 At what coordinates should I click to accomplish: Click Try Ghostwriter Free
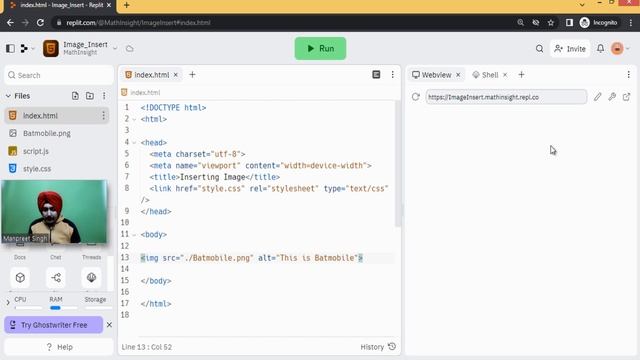tap(54, 325)
